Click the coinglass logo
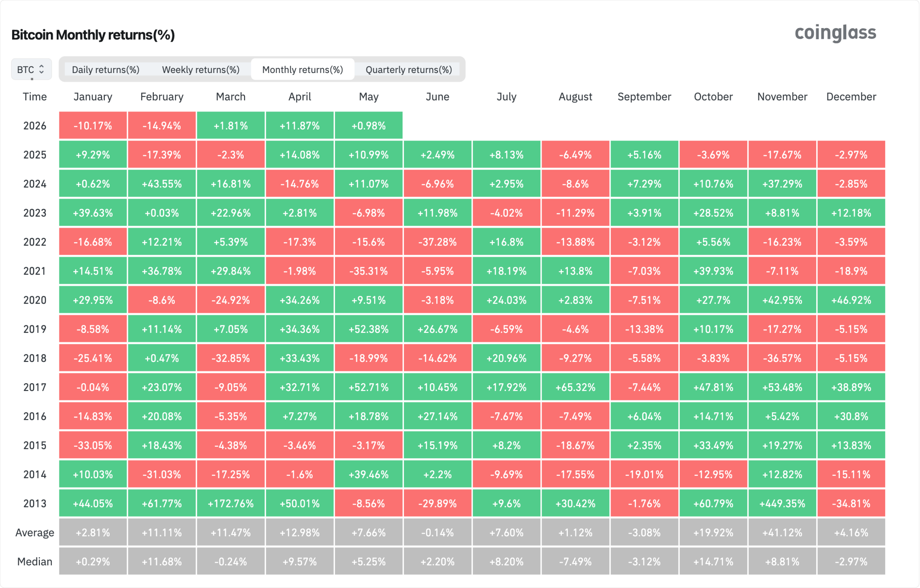Image resolution: width=920 pixels, height=588 pixels. (835, 33)
